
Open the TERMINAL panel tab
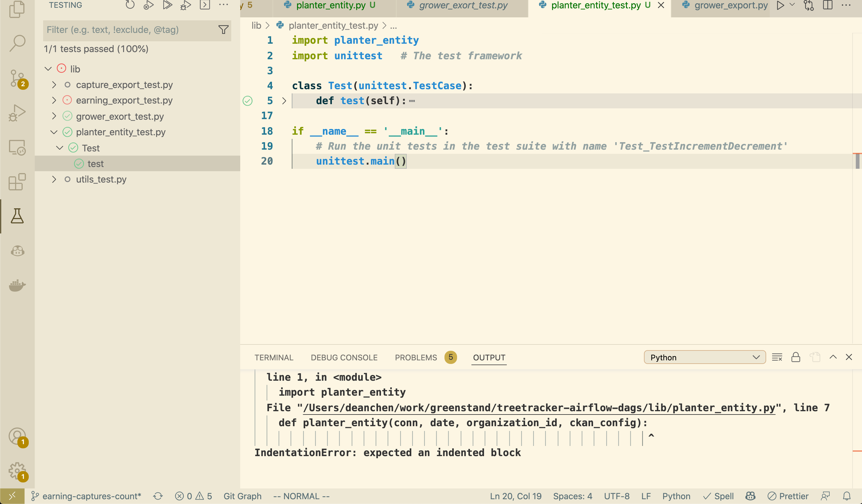tap(274, 357)
